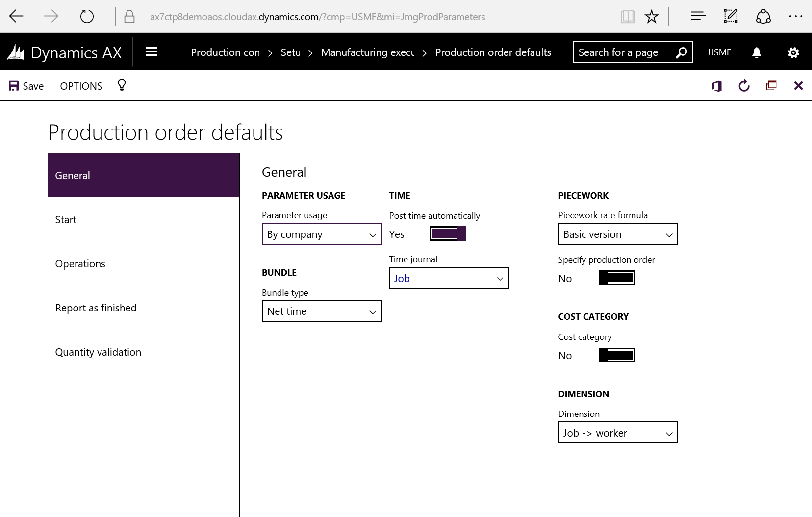Open the OPTIONS menu
This screenshot has width=812, height=517.
81,86
